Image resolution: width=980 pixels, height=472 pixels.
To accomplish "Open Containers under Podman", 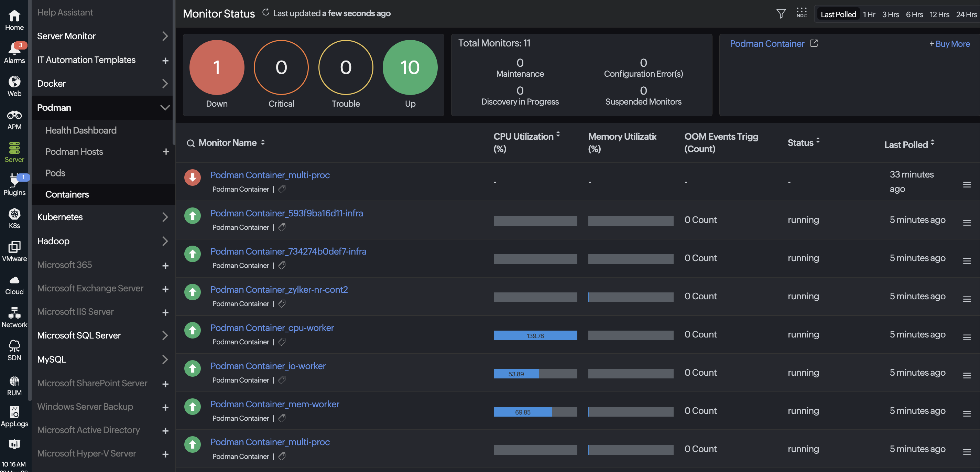I will click(x=67, y=194).
